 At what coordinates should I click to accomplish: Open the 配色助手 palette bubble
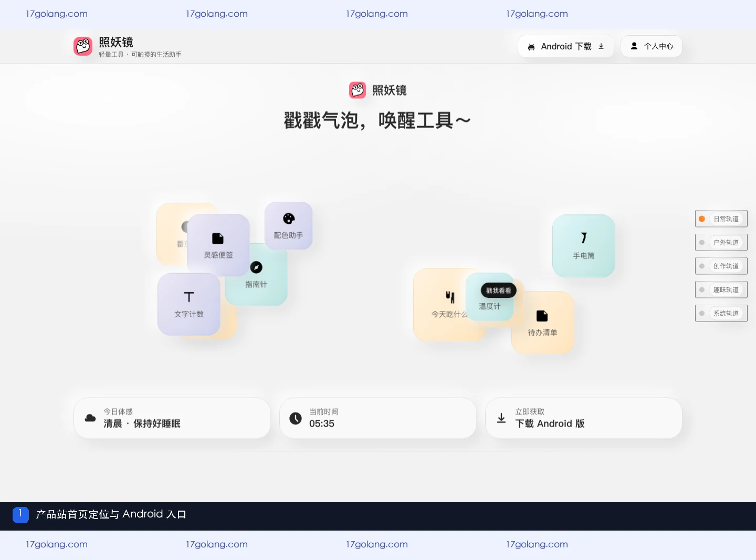289,226
